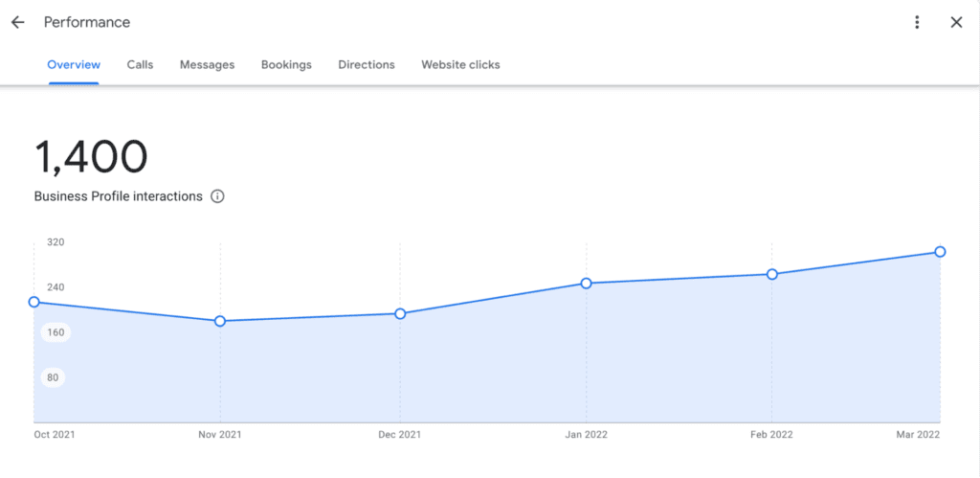Select the Oct 2021 data point
This screenshot has width=980, height=478.
pos(33,302)
